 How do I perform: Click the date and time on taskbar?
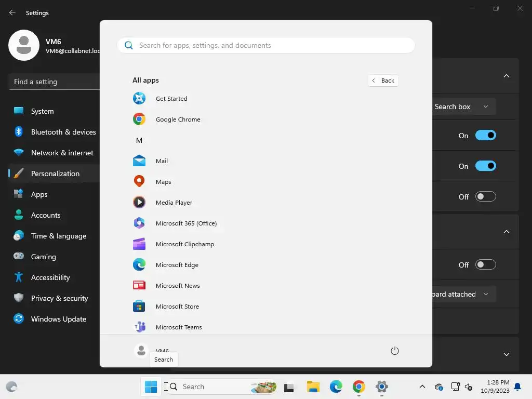[495, 387]
